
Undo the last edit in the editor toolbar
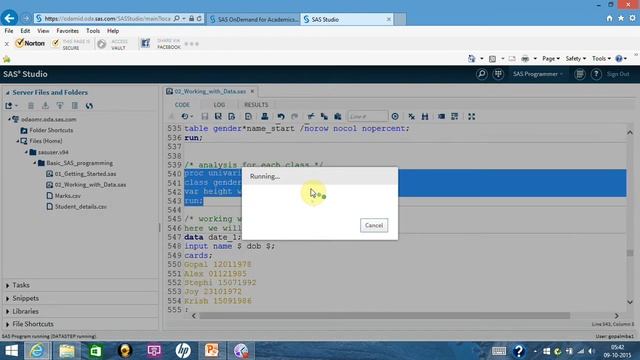[281, 117]
